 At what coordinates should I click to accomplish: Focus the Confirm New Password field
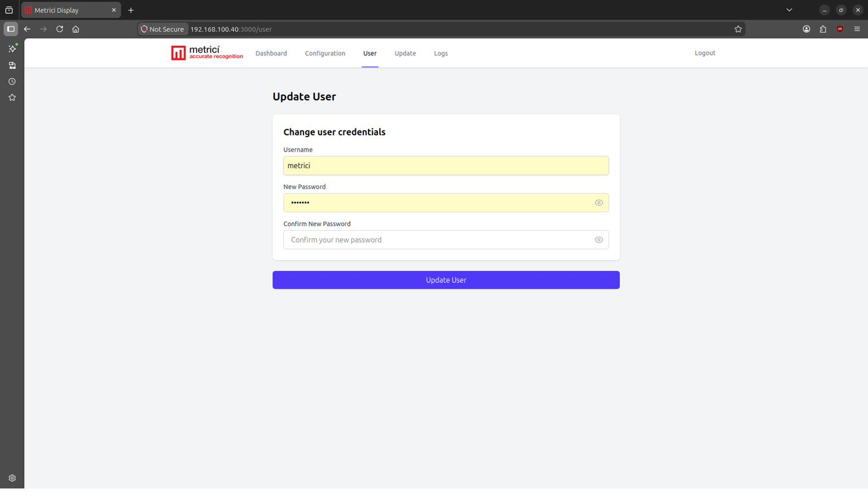446,240
